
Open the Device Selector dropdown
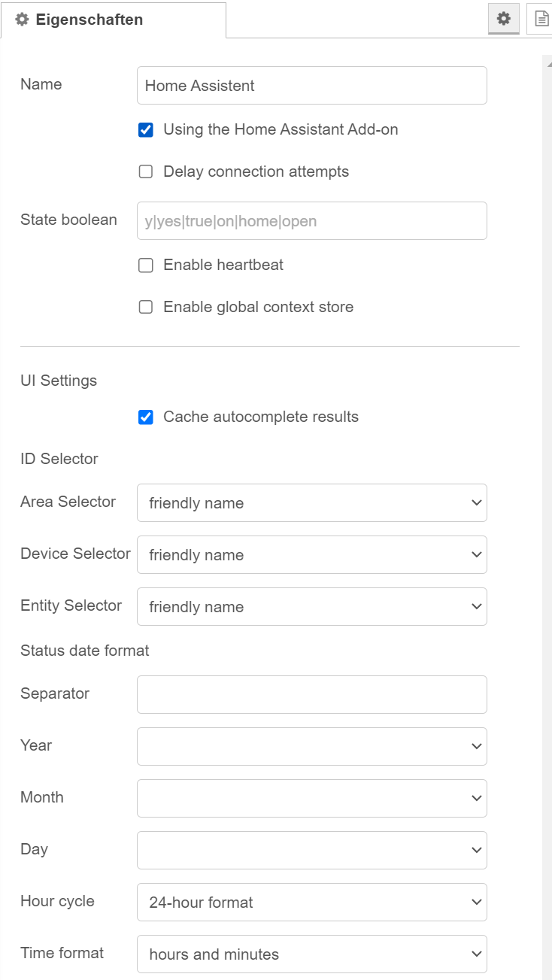pyautogui.click(x=312, y=554)
